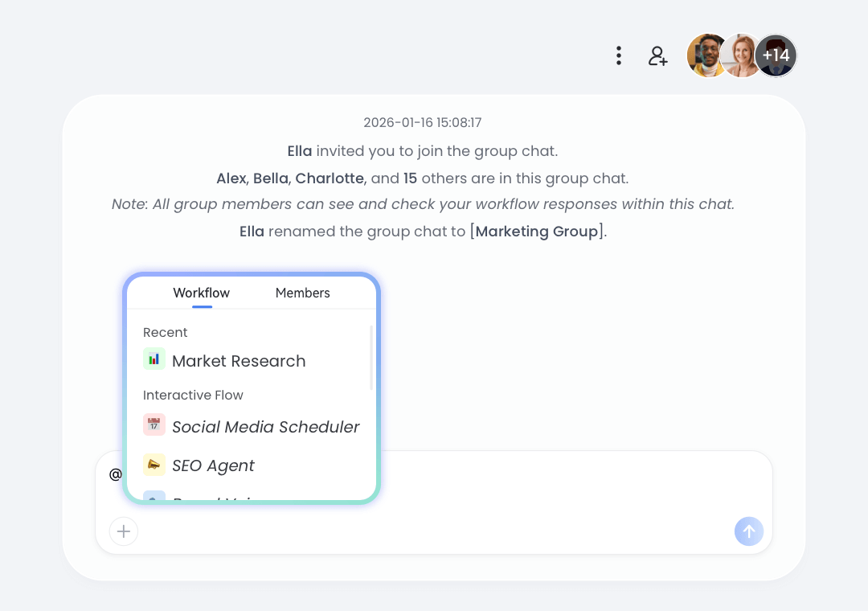Click the workflow list scrollbar
The width and height of the screenshot is (868, 611).
click(x=371, y=358)
